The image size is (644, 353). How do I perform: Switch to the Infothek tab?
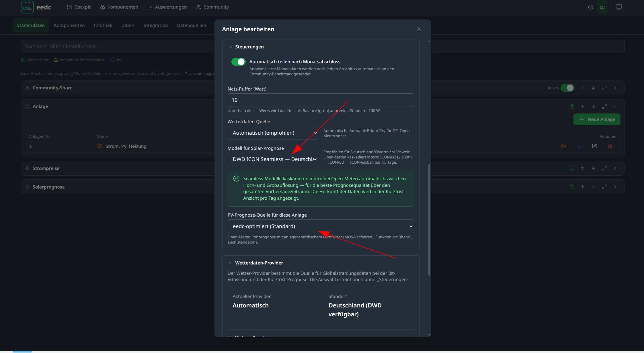(x=103, y=25)
